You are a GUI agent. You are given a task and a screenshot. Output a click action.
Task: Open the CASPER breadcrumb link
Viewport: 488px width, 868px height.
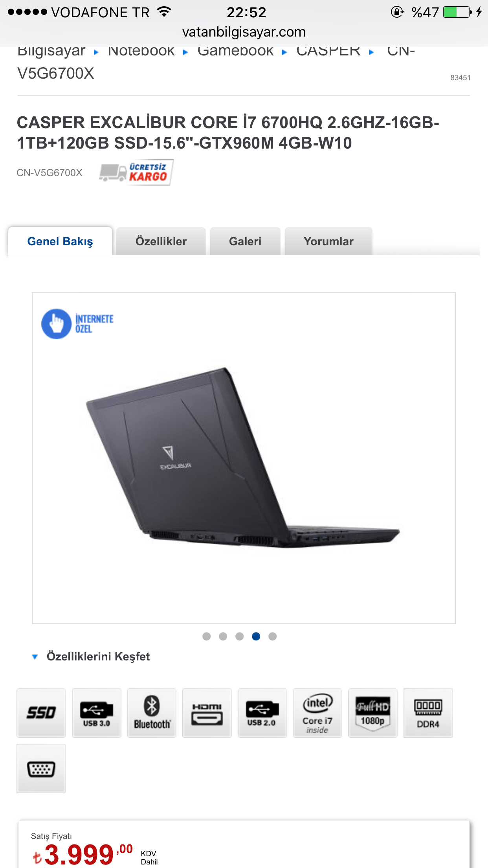(328, 51)
